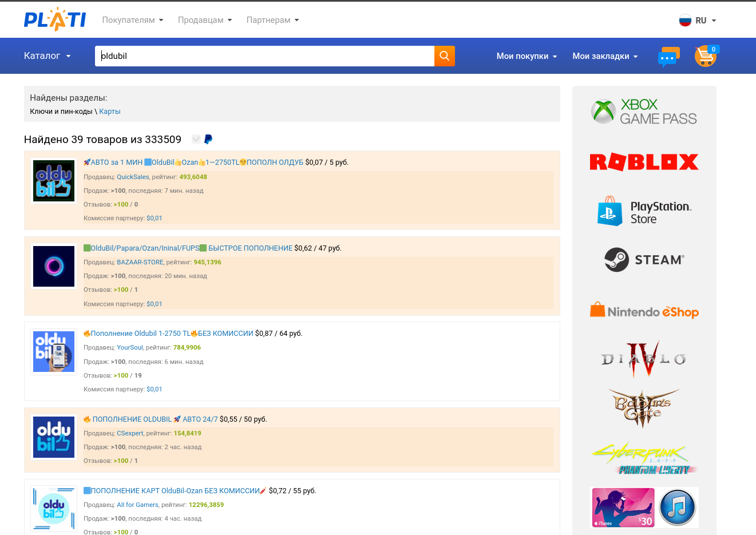Click the price $0,07 / 5 руб.
This screenshot has width=756, height=535.
coord(327,163)
